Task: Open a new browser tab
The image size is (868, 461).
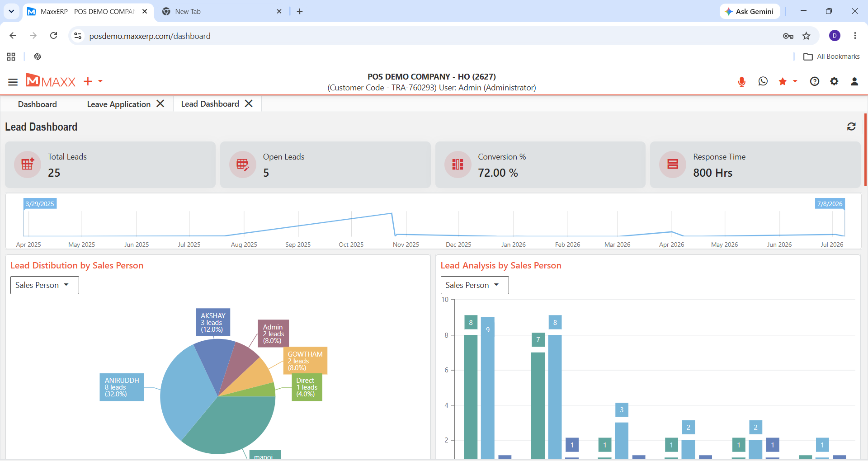Action: (x=300, y=12)
